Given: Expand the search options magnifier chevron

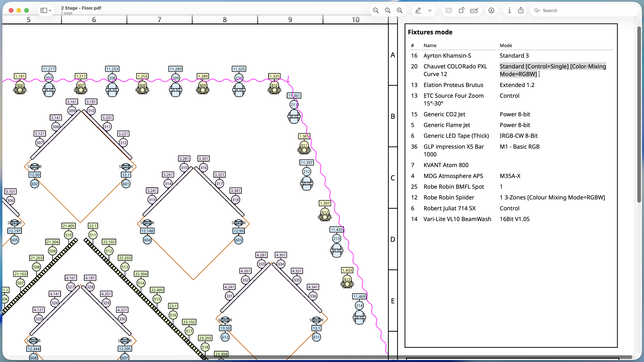Looking at the screenshot, I should click(537, 10).
